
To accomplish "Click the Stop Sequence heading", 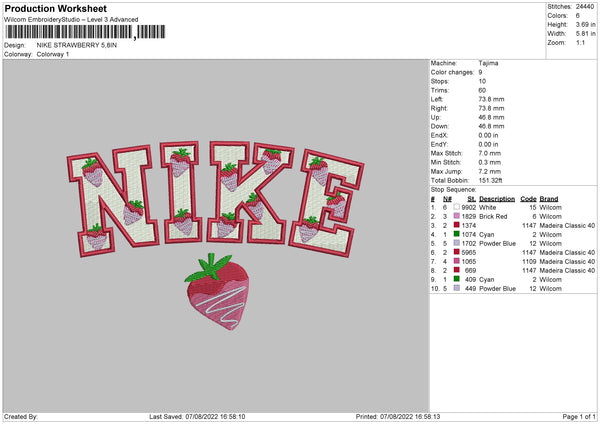I will [x=453, y=189].
